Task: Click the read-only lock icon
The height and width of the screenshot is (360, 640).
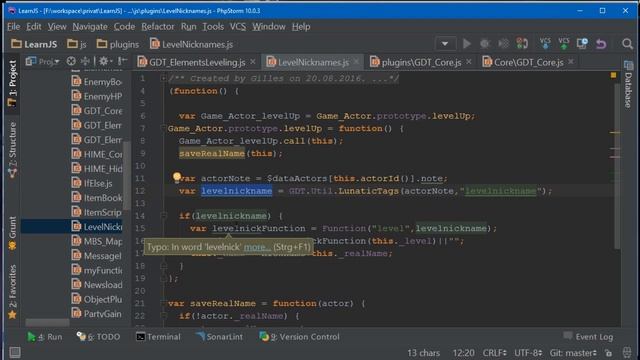Action: click(609, 353)
